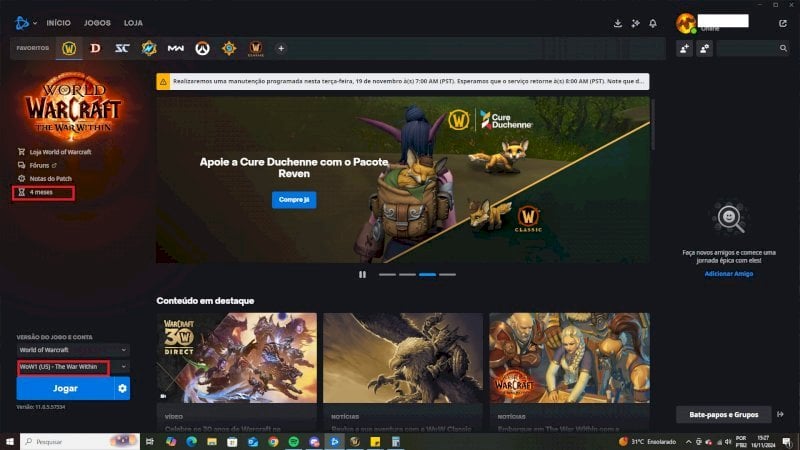Open the Windows notification center

pos(787,442)
